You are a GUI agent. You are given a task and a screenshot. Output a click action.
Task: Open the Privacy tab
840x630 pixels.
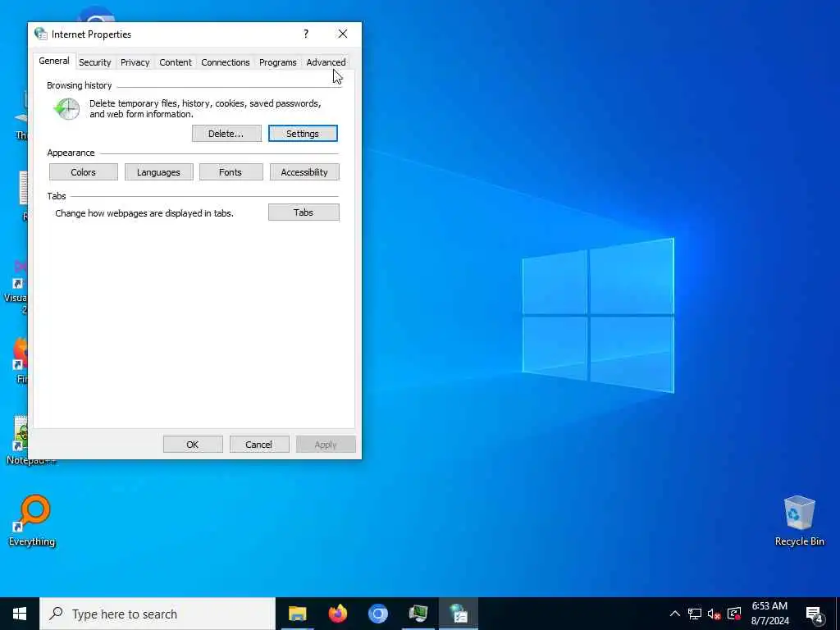click(135, 62)
